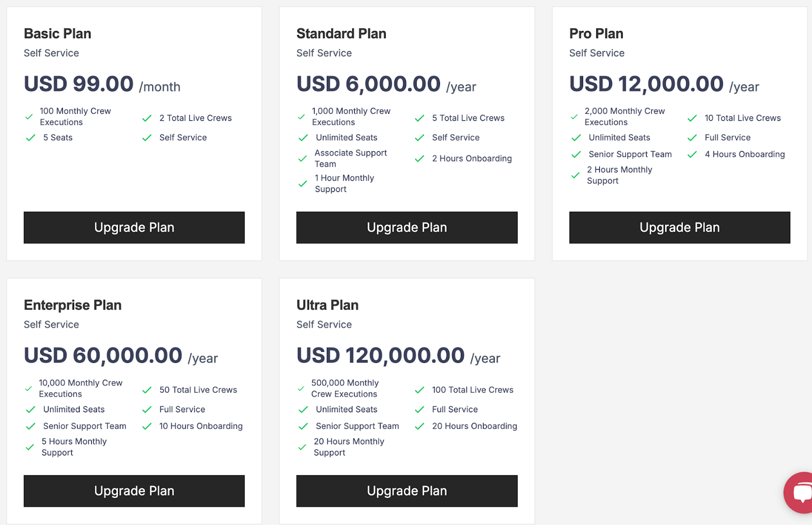Click checkmark beside 100 Monthly Crew Executions
The image size is (812, 525).
[29, 117]
